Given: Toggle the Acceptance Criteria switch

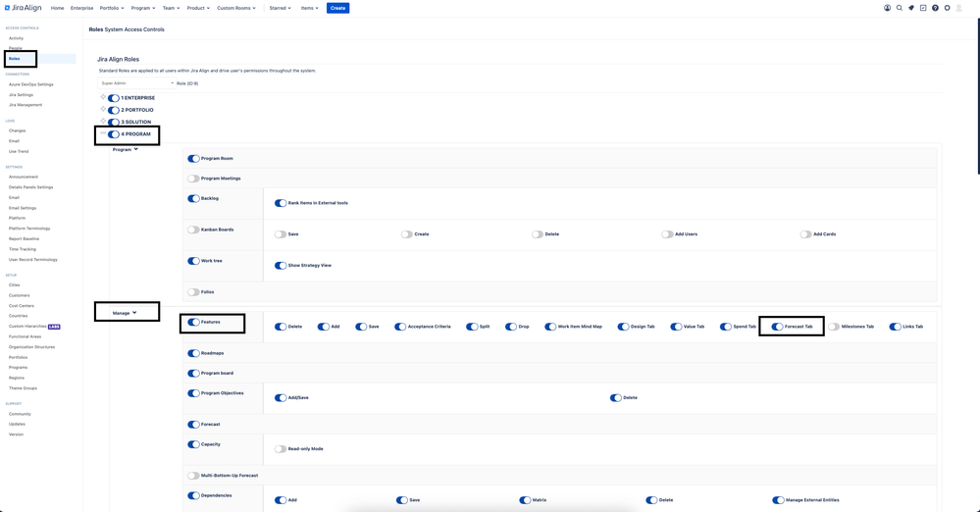Looking at the screenshot, I should tap(400, 327).
